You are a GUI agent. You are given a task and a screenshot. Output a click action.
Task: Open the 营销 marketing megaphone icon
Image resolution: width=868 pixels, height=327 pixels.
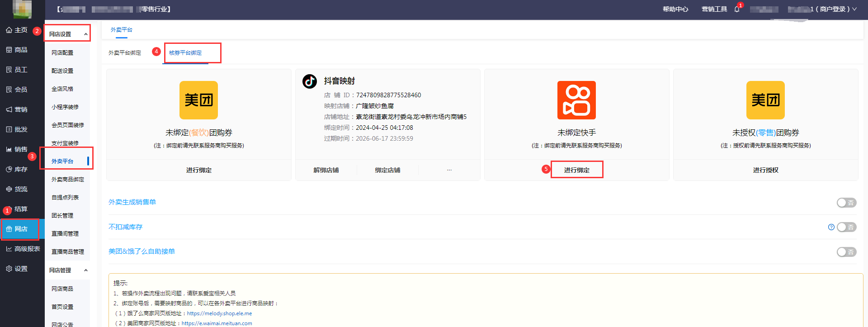click(9, 109)
